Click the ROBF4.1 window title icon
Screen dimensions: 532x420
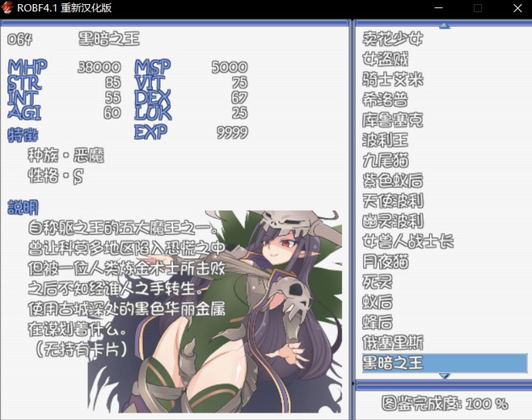(7, 7)
